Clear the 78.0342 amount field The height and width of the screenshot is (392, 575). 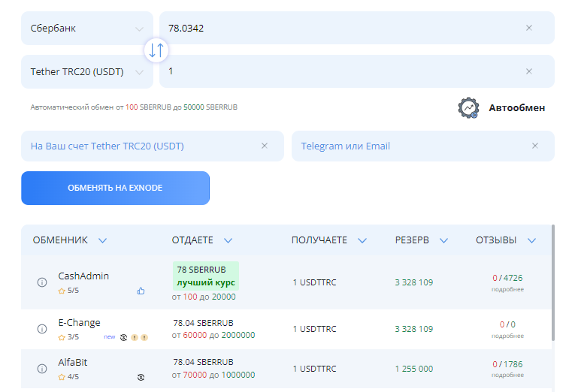529,28
